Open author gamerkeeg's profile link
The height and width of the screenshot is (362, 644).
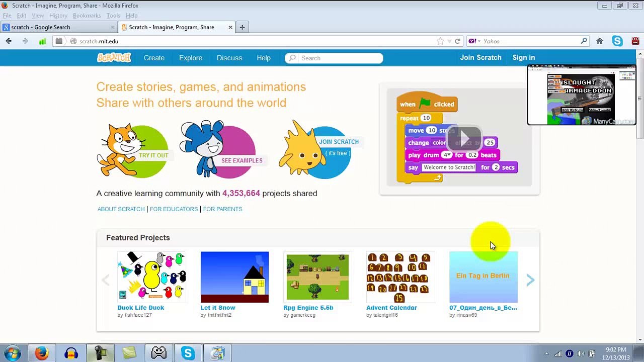pos(303,315)
